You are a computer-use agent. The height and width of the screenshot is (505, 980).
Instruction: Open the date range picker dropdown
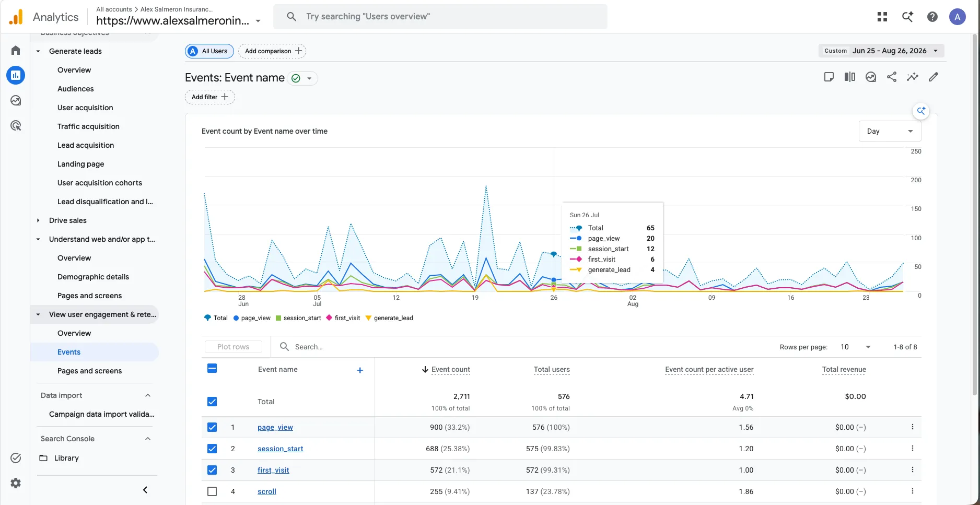point(882,51)
